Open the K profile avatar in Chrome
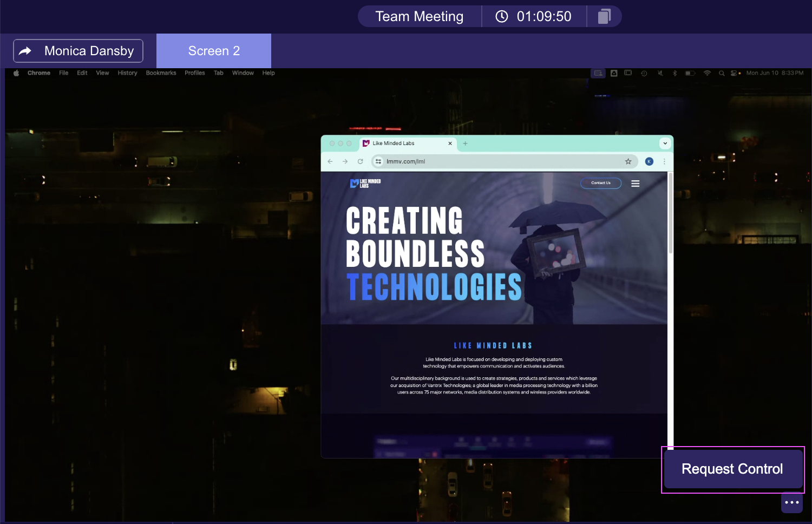 point(649,161)
